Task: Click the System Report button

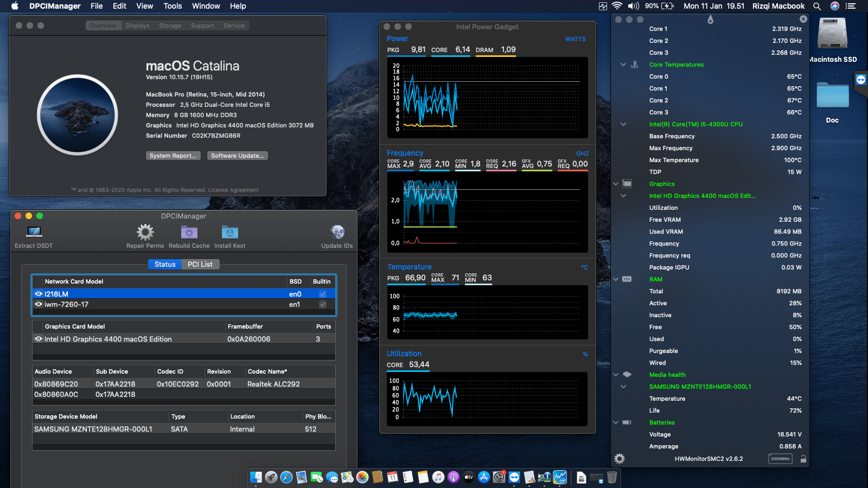Action: click(x=173, y=156)
